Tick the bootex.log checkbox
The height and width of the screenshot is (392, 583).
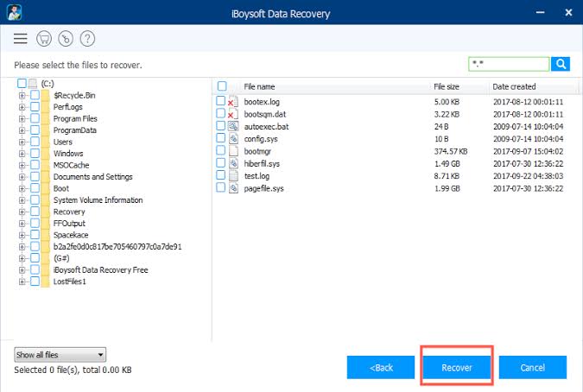coord(220,101)
